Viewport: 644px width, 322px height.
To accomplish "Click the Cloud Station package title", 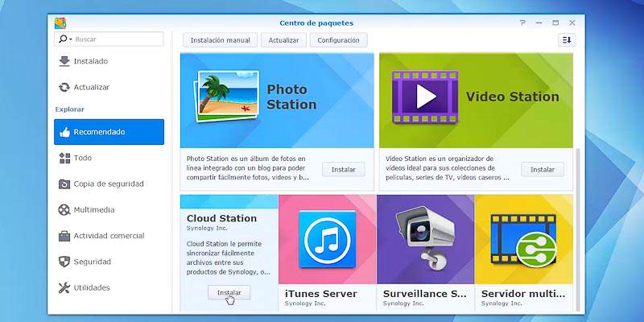I will tap(221, 218).
